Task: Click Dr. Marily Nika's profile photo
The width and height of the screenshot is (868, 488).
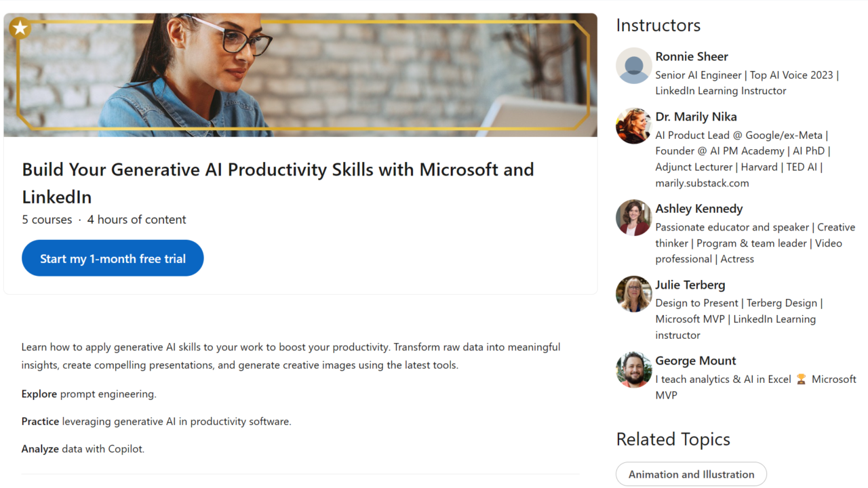Action: click(x=633, y=126)
